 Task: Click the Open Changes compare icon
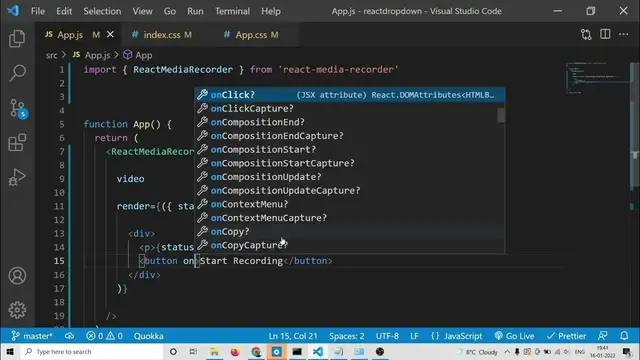pos(586,35)
